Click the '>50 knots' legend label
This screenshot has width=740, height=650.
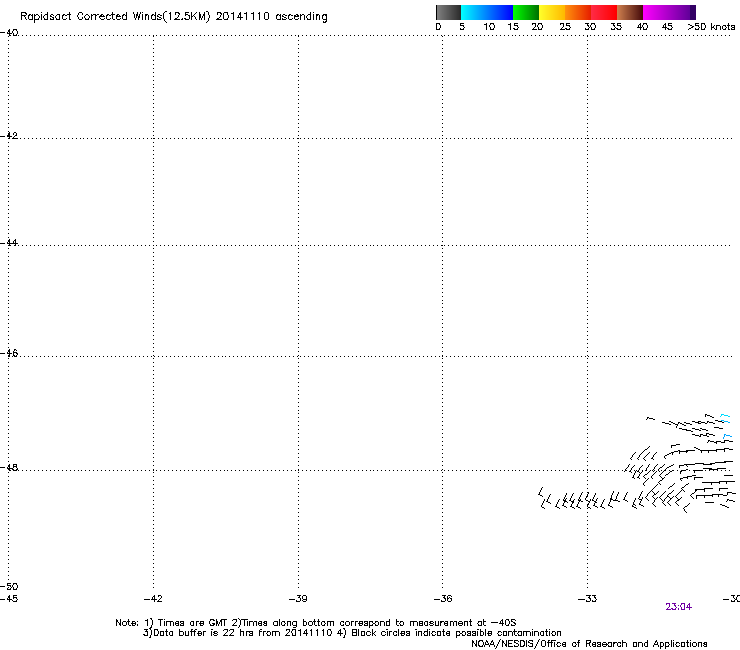(x=711, y=27)
